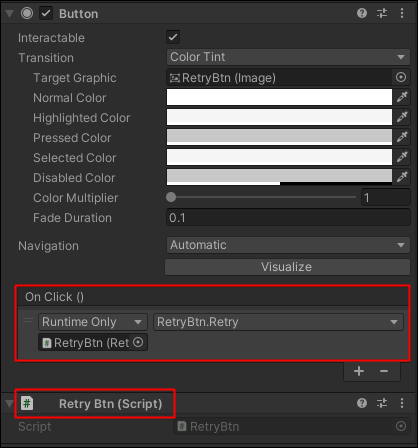Open Retry Btn script presets
This screenshot has width=418, height=448.
382,403
